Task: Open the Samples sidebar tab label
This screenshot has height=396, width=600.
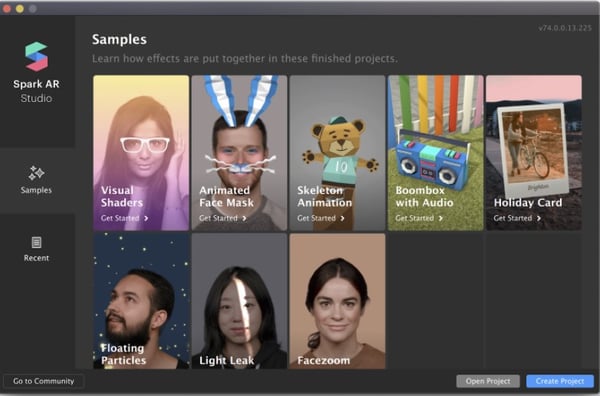Action: point(36,190)
